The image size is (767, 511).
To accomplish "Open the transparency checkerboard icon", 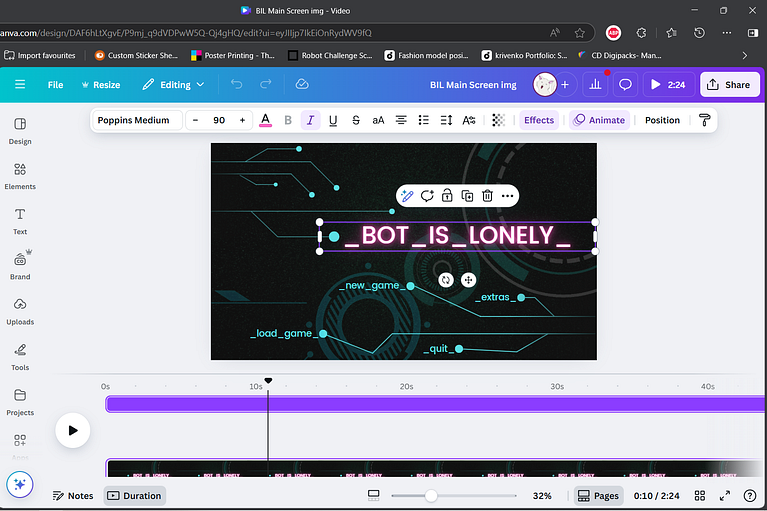I will click(498, 120).
